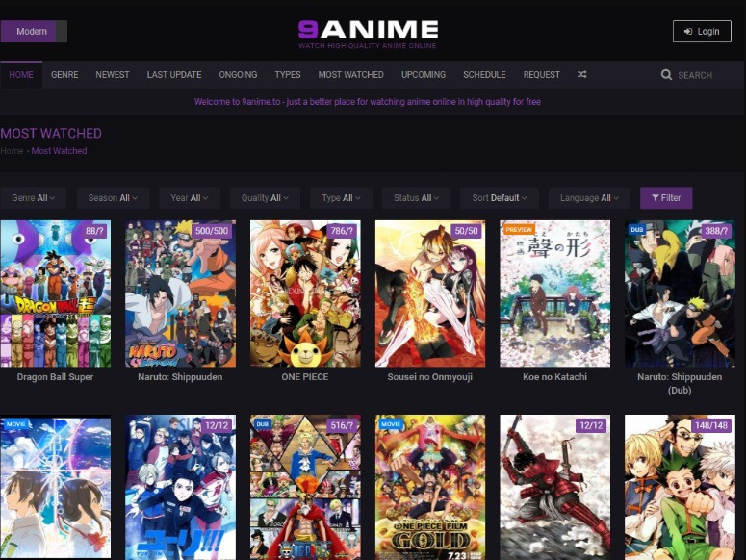Open the Login button
The height and width of the screenshot is (560, 746).
click(702, 32)
